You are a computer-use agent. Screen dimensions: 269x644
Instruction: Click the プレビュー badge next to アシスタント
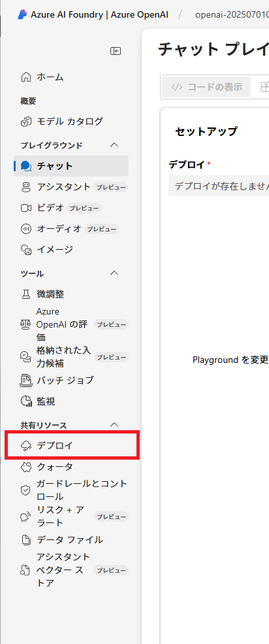[110, 187]
